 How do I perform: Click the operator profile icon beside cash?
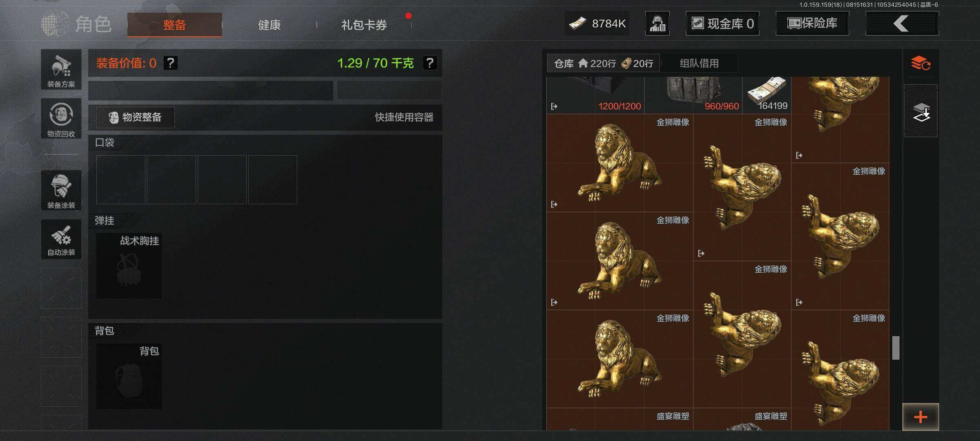(x=657, y=23)
